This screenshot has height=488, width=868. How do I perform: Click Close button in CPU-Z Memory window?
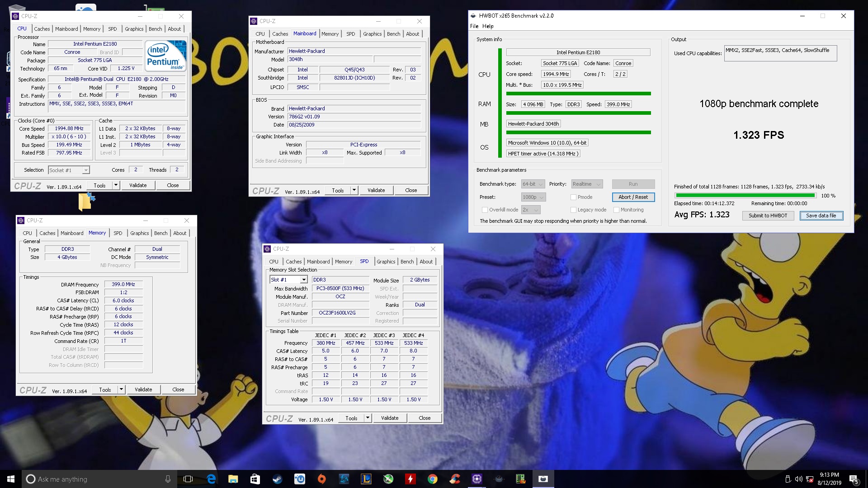point(178,389)
